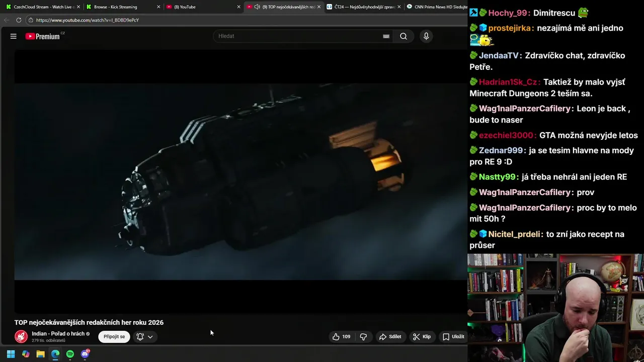The width and height of the screenshot is (644, 362).
Task: Click chat username prostejirka
Action: (x=510, y=28)
